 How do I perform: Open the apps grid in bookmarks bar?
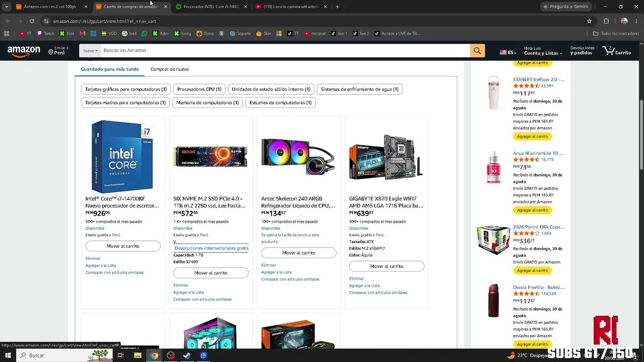click(7, 34)
